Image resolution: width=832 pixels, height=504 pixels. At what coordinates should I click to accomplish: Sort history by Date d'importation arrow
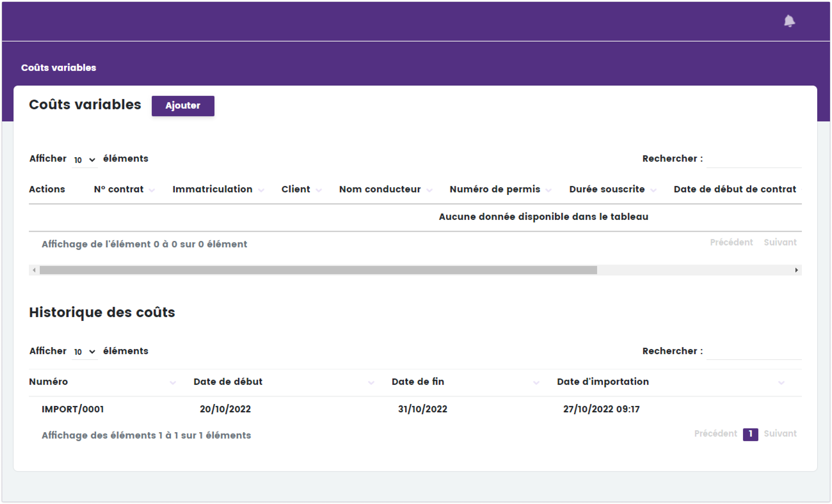tap(781, 382)
